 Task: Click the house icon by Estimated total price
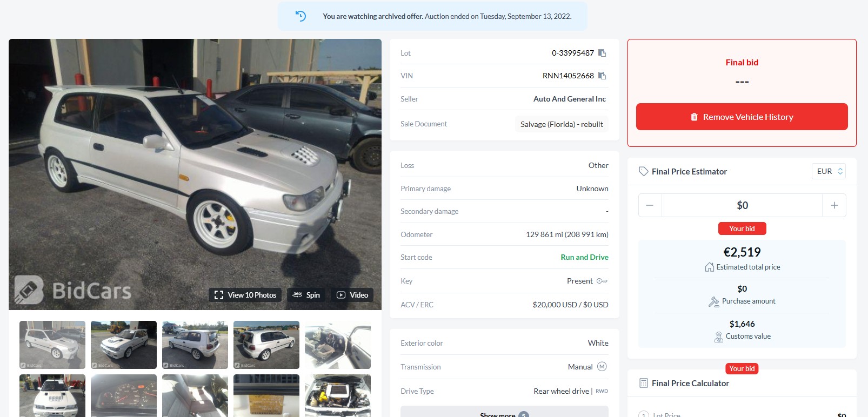pyautogui.click(x=710, y=267)
